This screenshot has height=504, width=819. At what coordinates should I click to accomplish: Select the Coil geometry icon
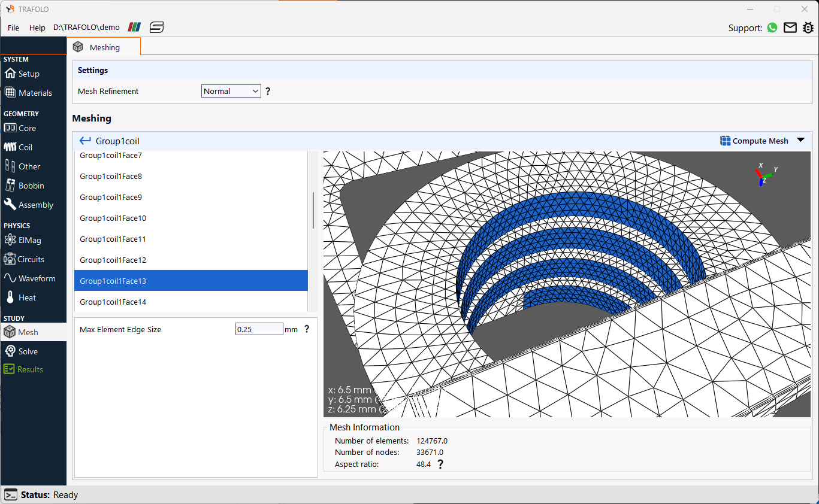[11, 147]
